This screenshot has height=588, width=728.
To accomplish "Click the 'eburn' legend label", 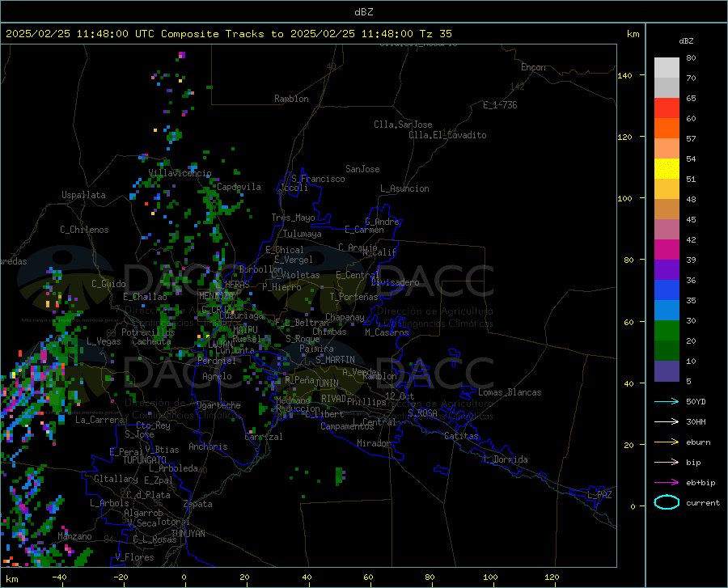I will pos(698,442).
